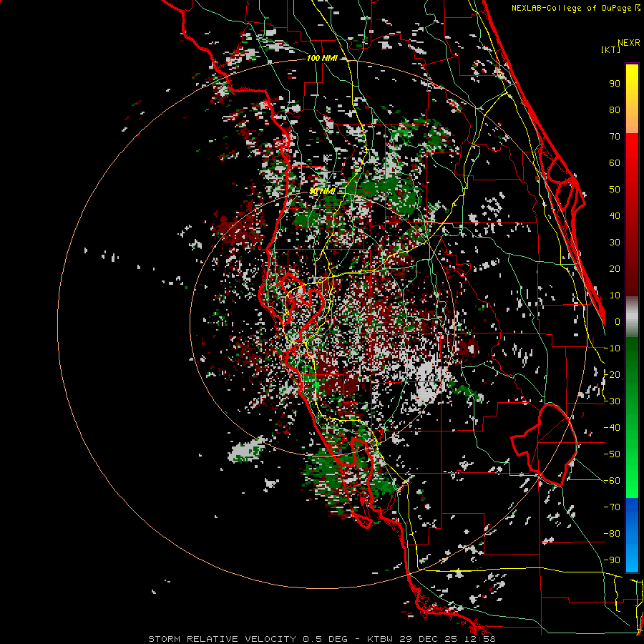Click the NEXR label above the scale
Screen dimensions: 644x644
click(x=628, y=43)
